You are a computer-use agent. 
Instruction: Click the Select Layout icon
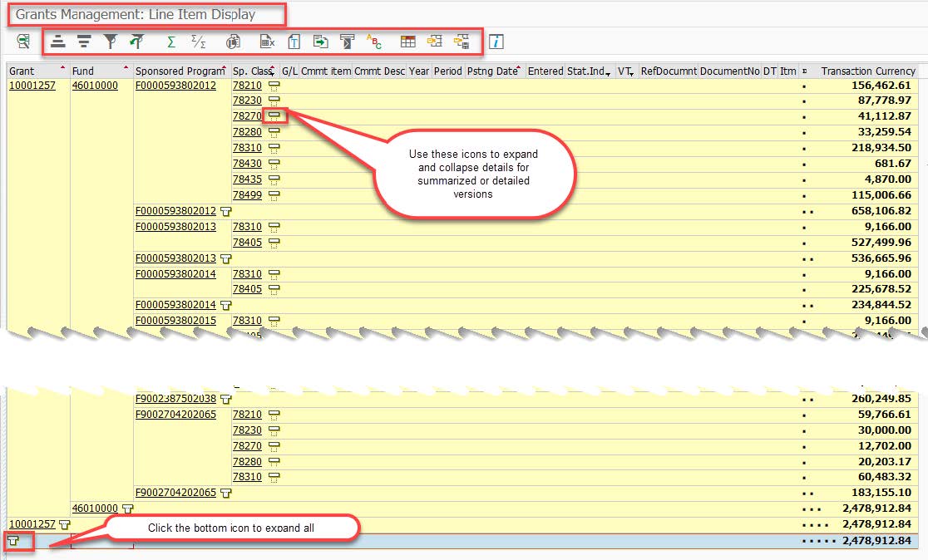tap(435, 42)
